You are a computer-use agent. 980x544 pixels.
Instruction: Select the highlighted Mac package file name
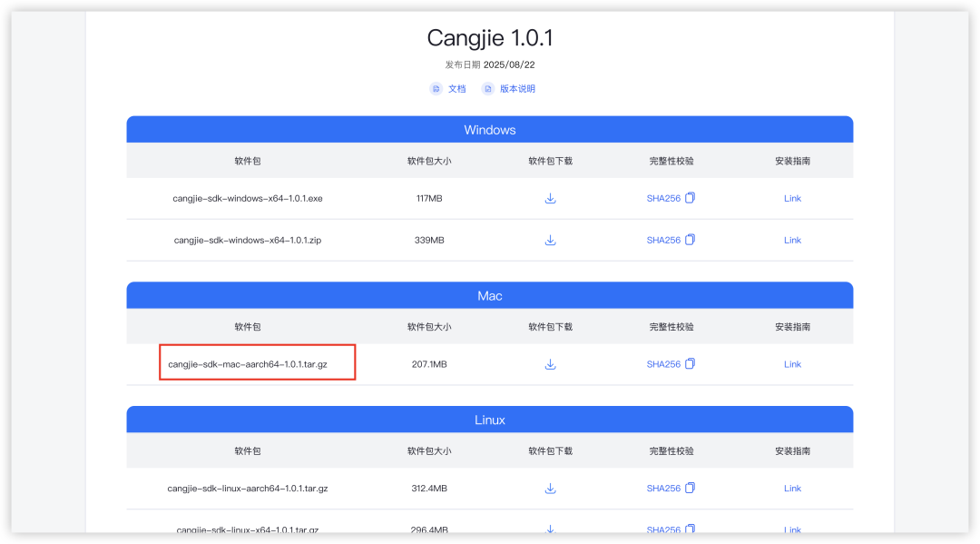click(257, 363)
